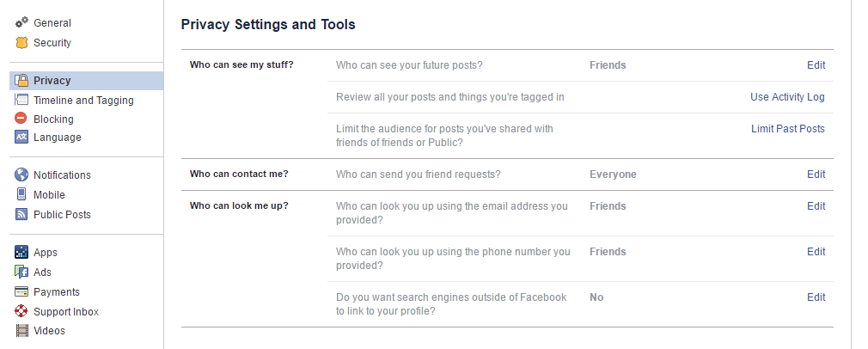Click the Blocking red circle icon

point(22,119)
